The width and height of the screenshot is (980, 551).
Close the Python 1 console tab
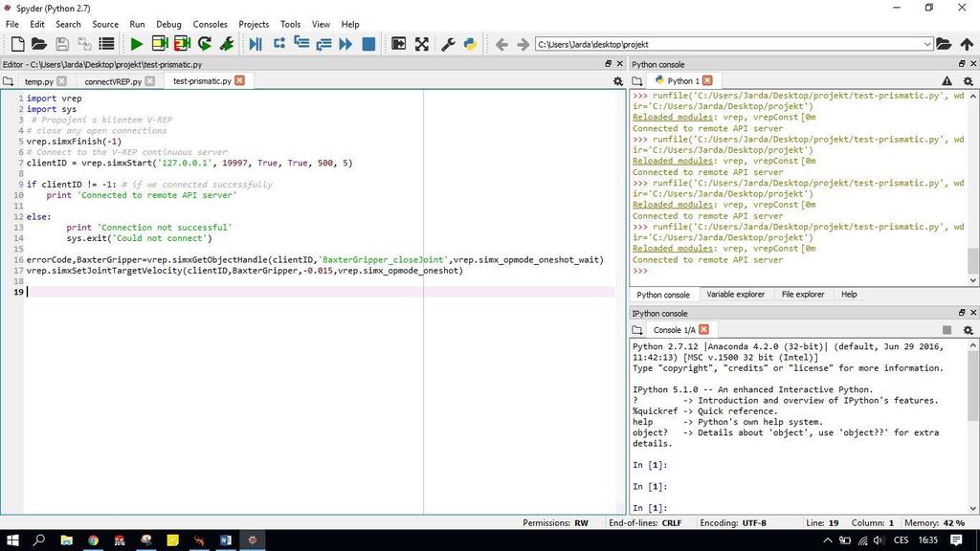tap(707, 80)
